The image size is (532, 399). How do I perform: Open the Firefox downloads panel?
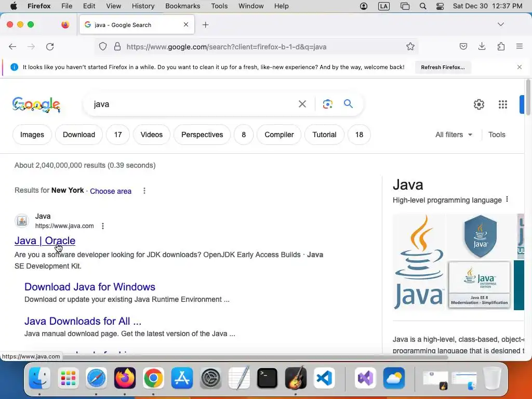(482, 46)
